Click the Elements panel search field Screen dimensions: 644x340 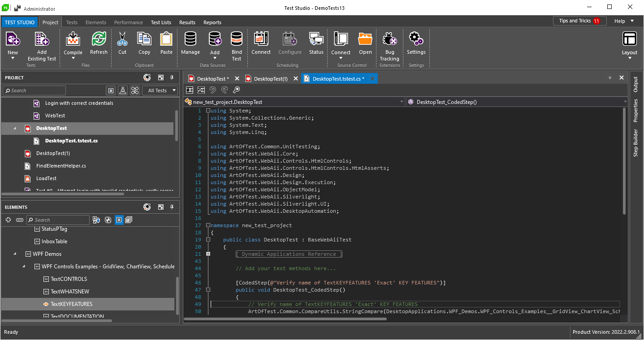click(x=58, y=220)
